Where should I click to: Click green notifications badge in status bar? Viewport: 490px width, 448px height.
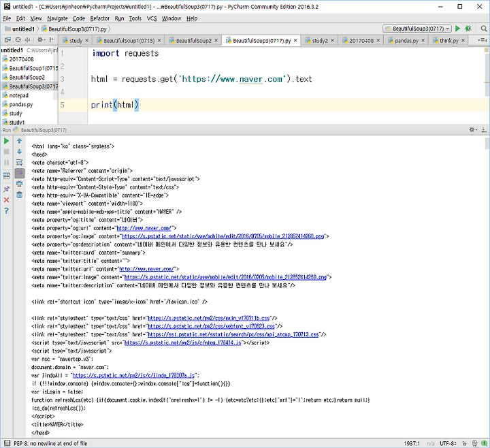[485, 443]
